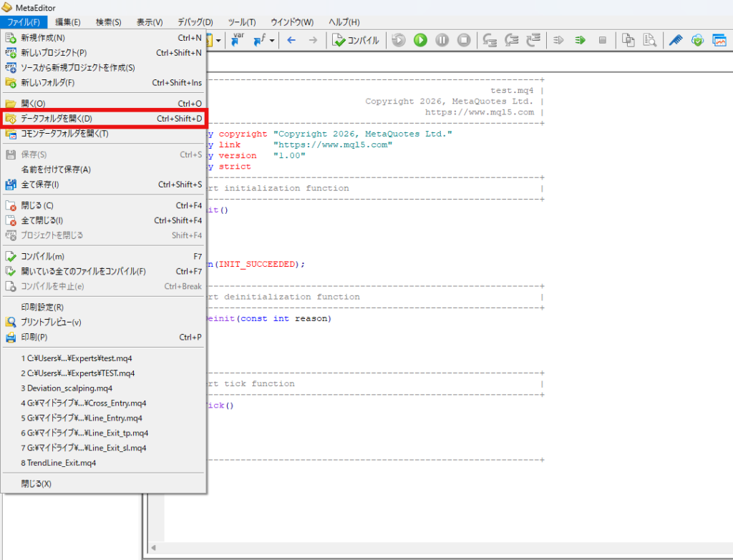Click the overlapping documents toolbar icon
733x560 pixels.
[628, 40]
